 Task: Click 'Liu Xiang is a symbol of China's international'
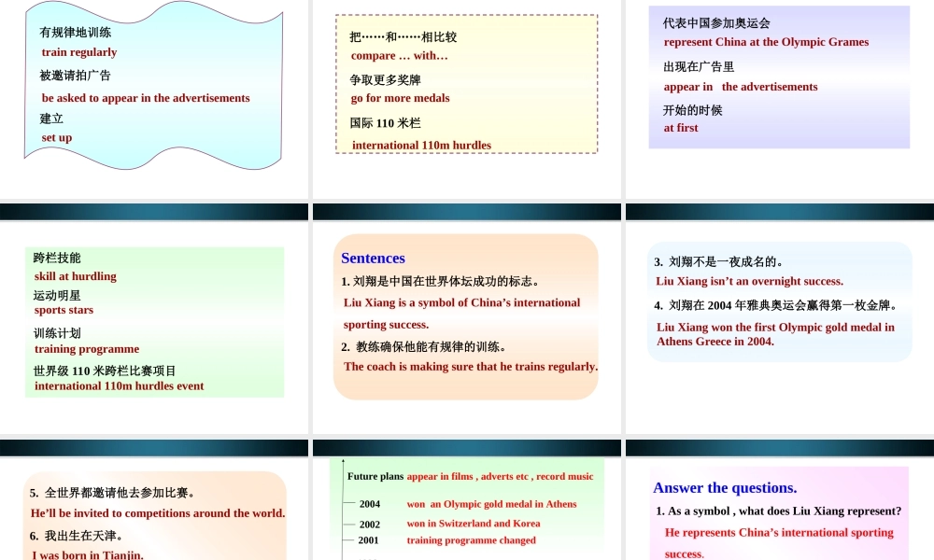461,303
